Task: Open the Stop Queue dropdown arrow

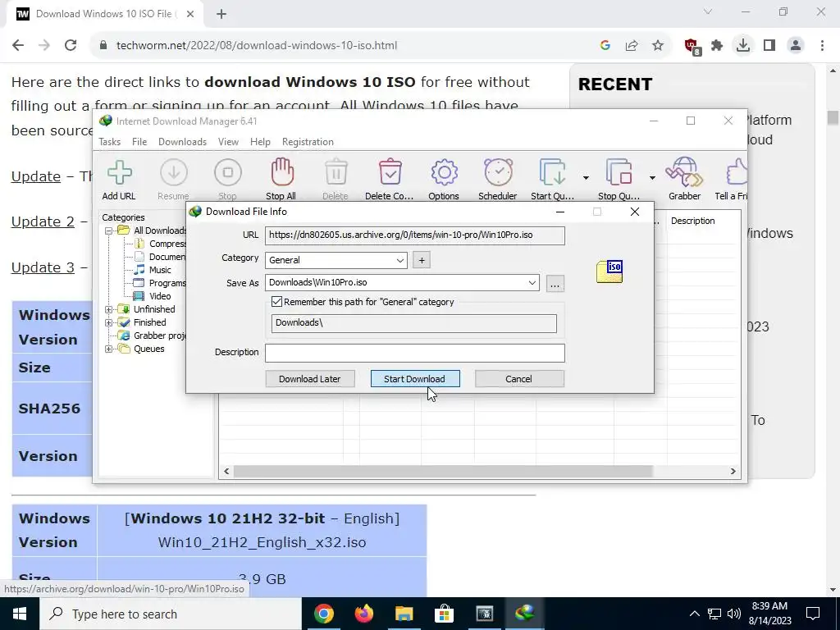Action: pos(652,177)
